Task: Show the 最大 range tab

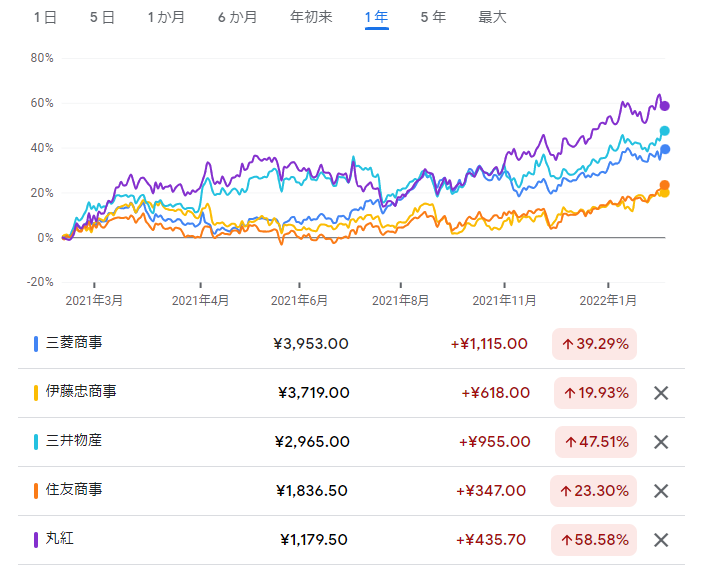Action: pos(493,18)
